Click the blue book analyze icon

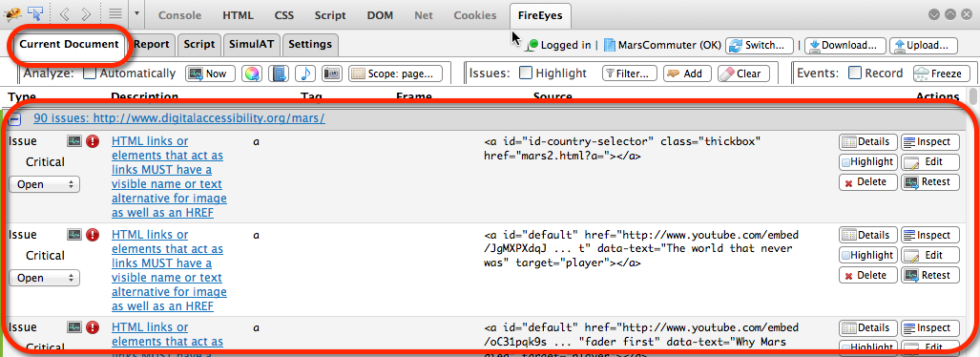[x=280, y=73]
